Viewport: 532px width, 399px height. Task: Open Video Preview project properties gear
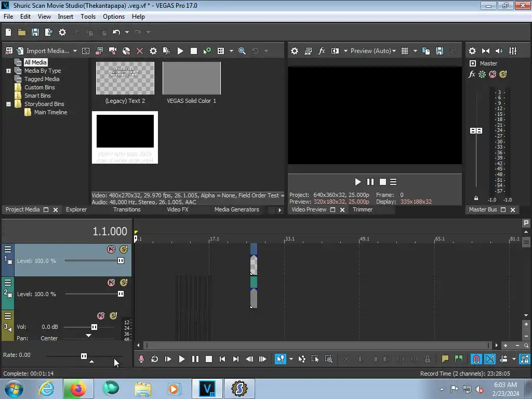[x=295, y=51]
